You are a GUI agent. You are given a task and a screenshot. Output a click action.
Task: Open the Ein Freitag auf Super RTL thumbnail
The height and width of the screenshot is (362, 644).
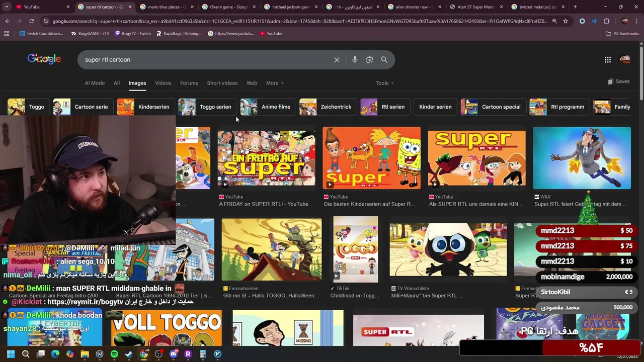(x=267, y=158)
